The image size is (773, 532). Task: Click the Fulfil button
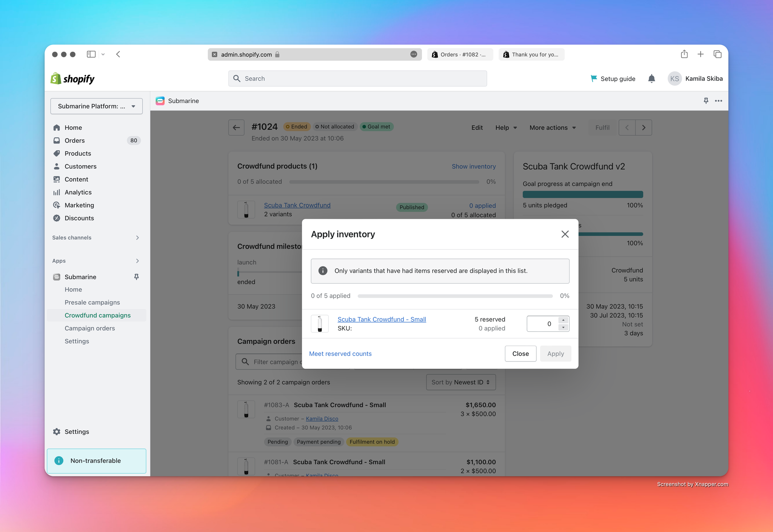pos(602,128)
